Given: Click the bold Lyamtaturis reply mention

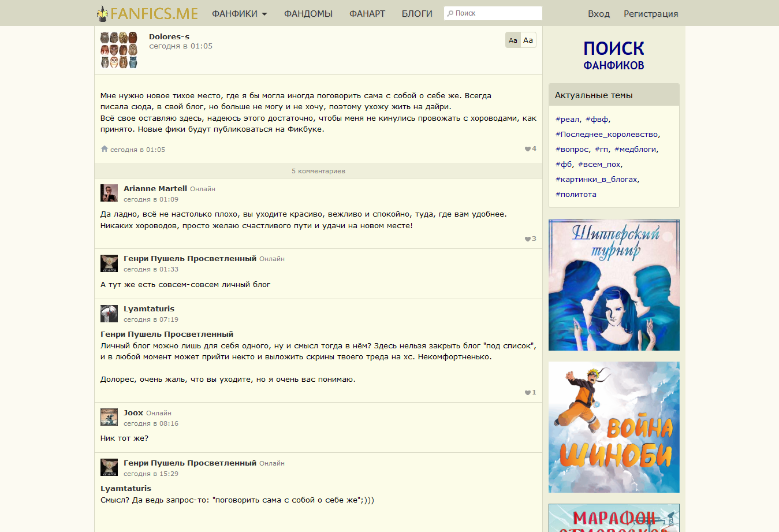Looking at the screenshot, I should pos(126,488).
